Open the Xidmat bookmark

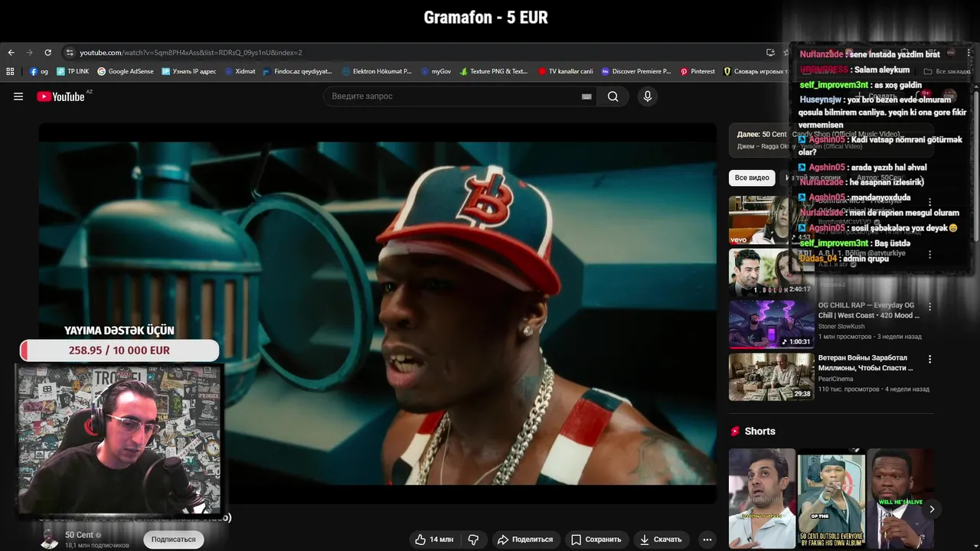[x=240, y=71]
